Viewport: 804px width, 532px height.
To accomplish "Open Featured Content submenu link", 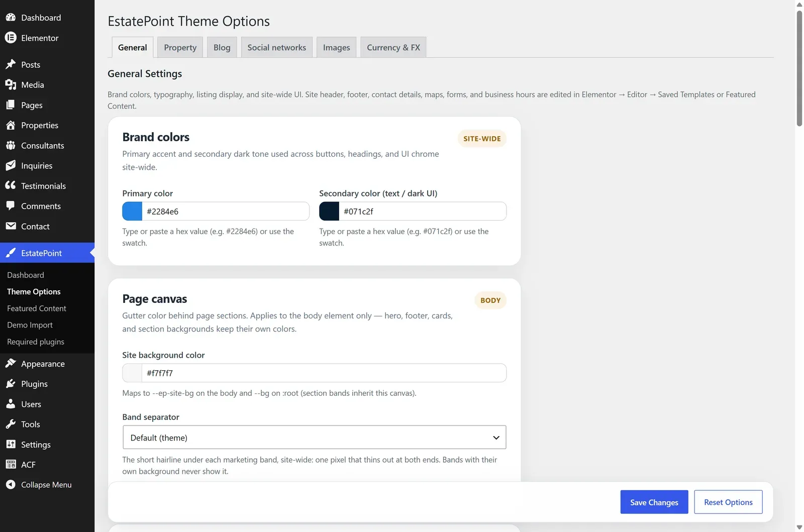I will pyautogui.click(x=37, y=308).
